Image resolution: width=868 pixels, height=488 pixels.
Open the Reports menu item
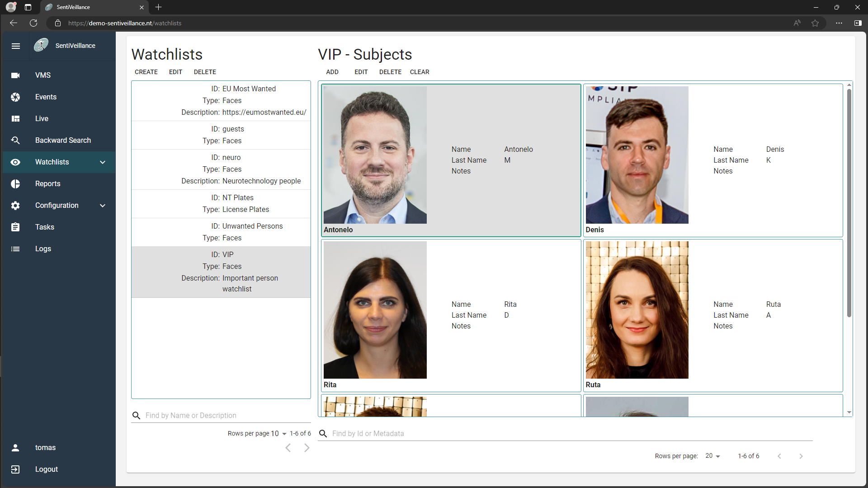pos(59,183)
